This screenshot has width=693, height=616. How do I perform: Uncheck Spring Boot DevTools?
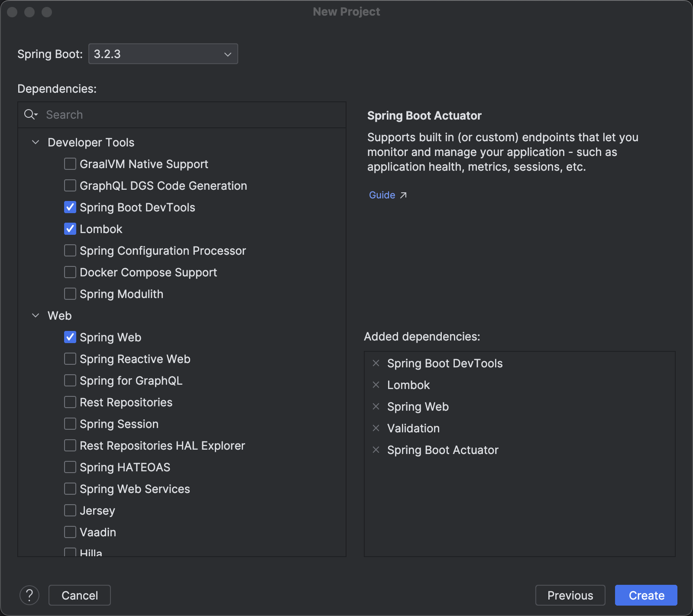(x=70, y=207)
